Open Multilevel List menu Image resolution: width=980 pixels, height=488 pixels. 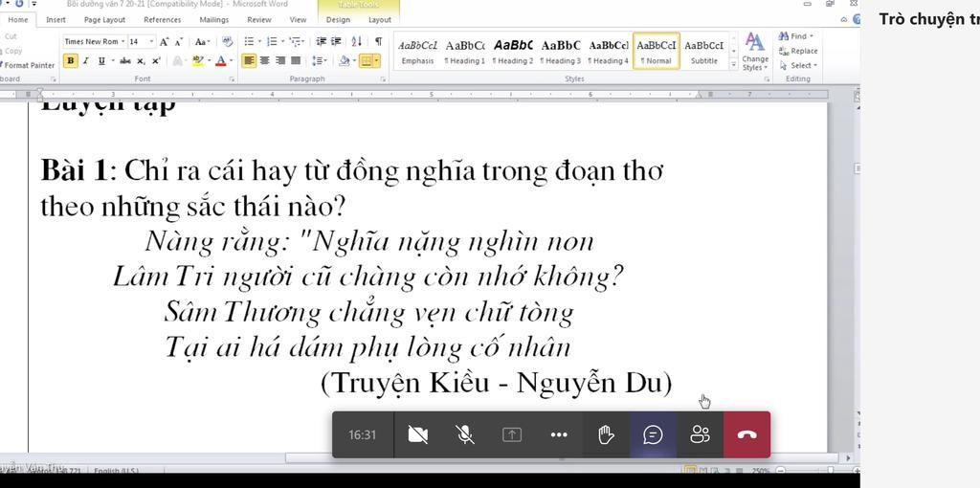297,42
